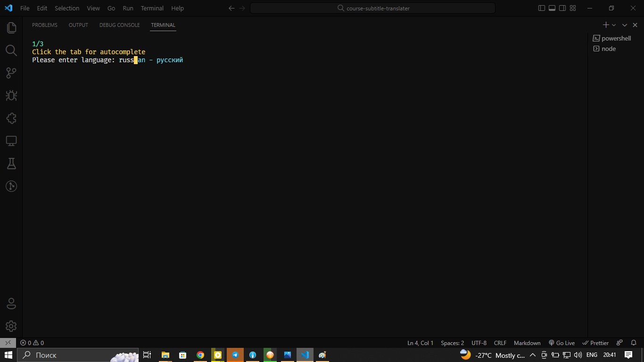The width and height of the screenshot is (644, 362).
Task: Open the Extensions view
Action: point(11,118)
